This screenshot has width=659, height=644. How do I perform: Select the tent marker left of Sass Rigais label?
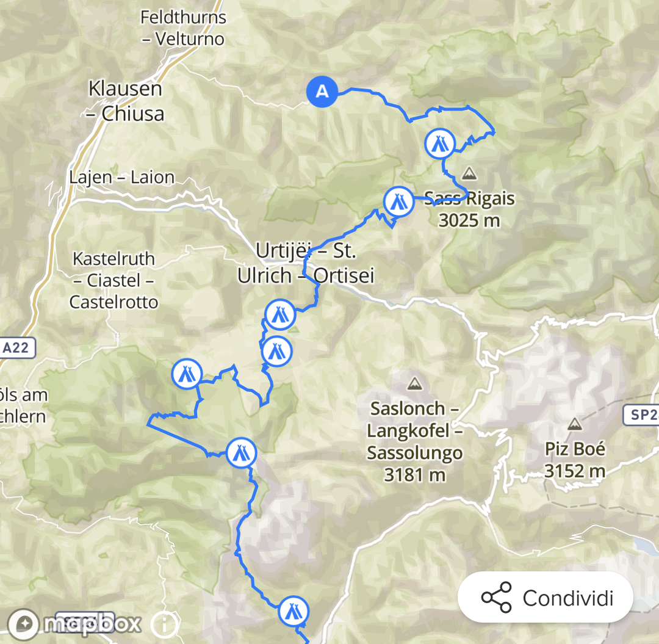click(399, 202)
